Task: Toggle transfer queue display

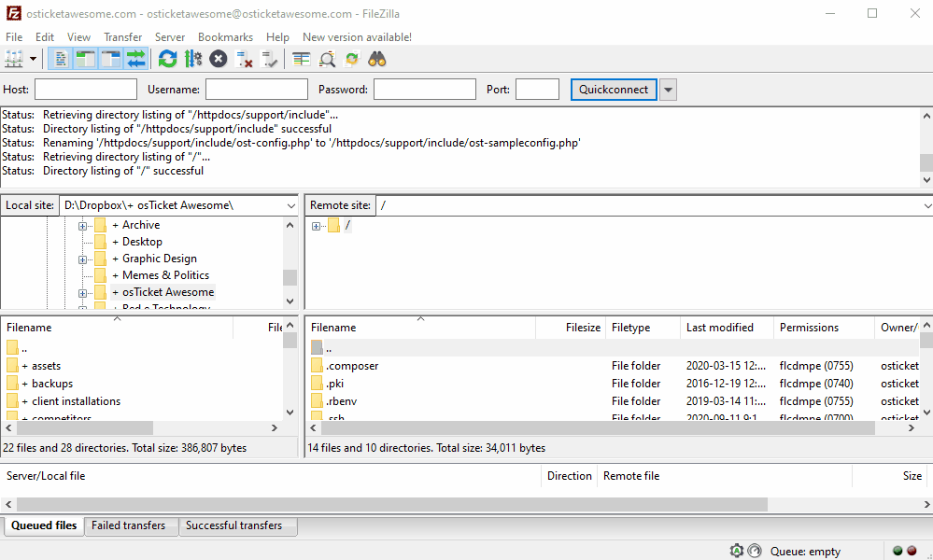Action: 135,59
